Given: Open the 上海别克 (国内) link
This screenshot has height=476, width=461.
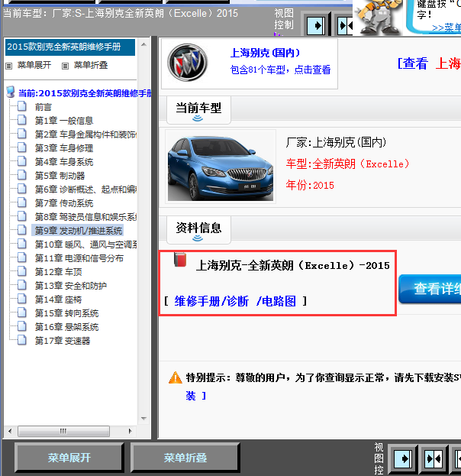Looking at the screenshot, I should tap(265, 53).
